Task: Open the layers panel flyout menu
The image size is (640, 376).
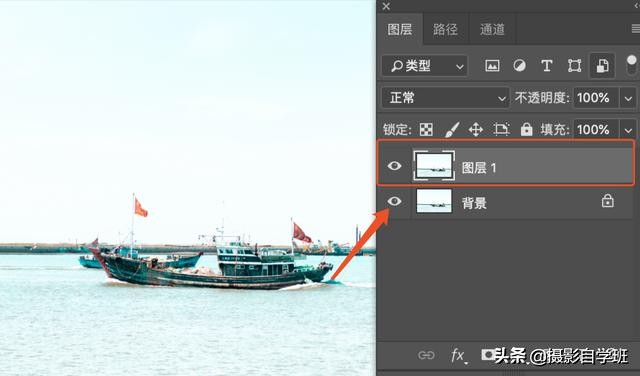Action: (636, 29)
